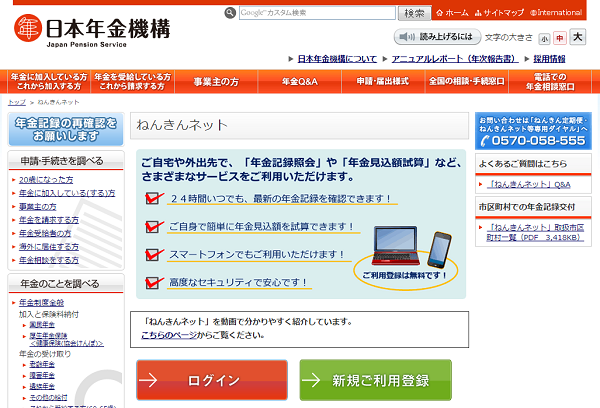Open sidebar 事業主の方 link
600x408 pixels.
(38, 207)
